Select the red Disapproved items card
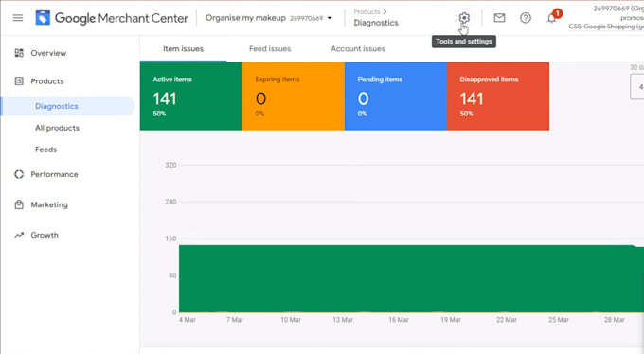Screen dimensions: 644x354 click(x=498, y=97)
